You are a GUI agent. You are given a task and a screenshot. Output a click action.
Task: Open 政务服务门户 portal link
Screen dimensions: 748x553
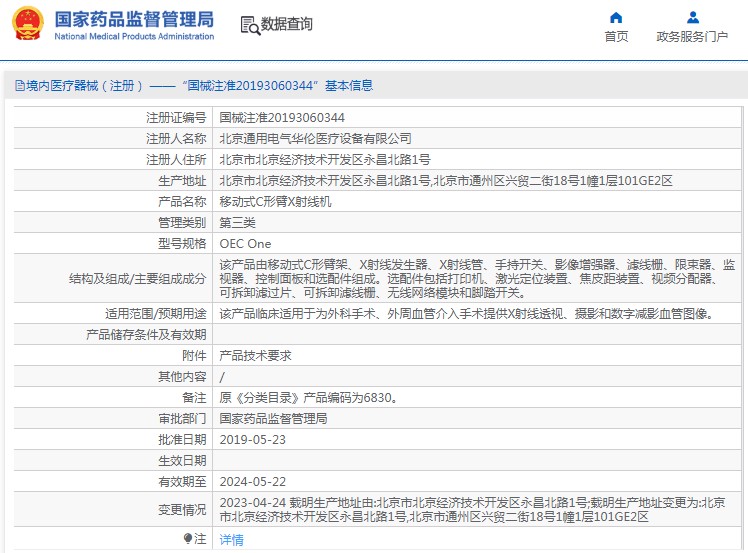(x=692, y=37)
